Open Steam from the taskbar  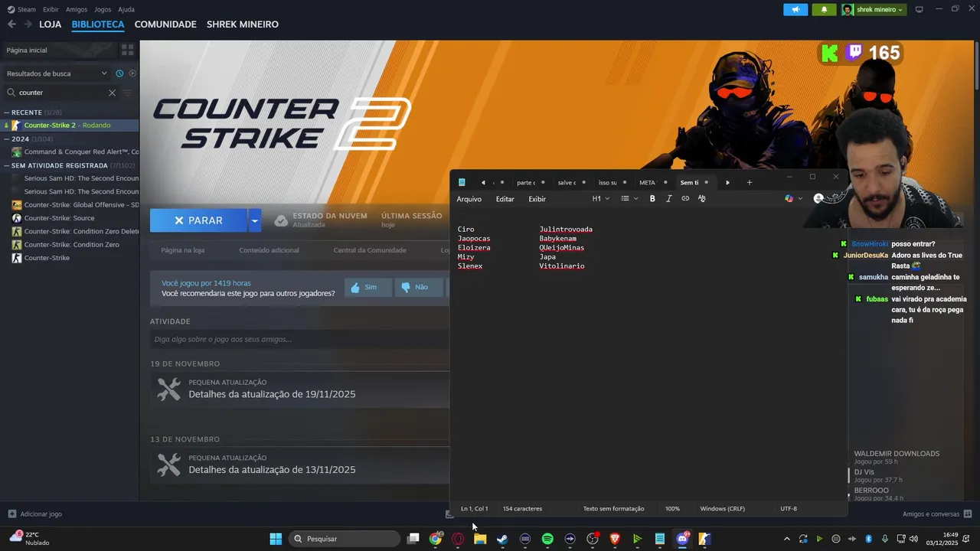(x=502, y=539)
